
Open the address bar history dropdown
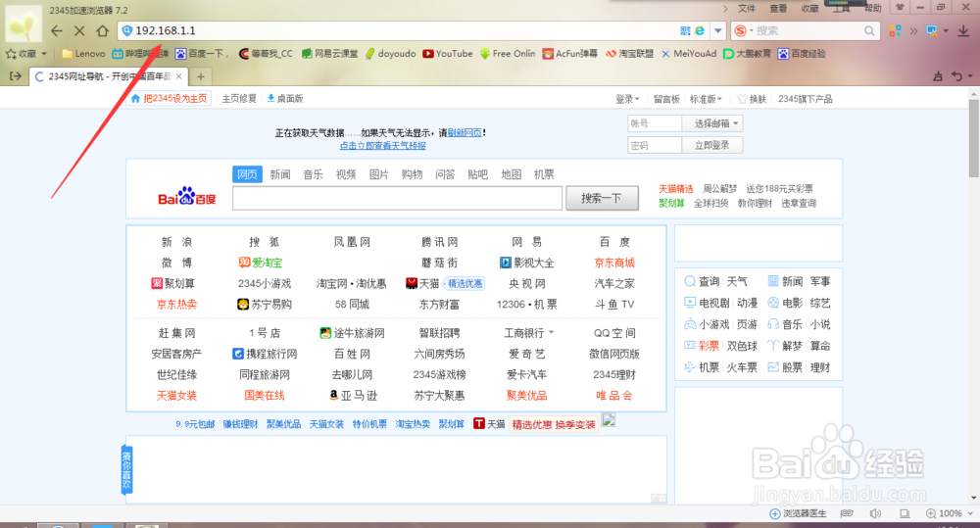(x=718, y=30)
